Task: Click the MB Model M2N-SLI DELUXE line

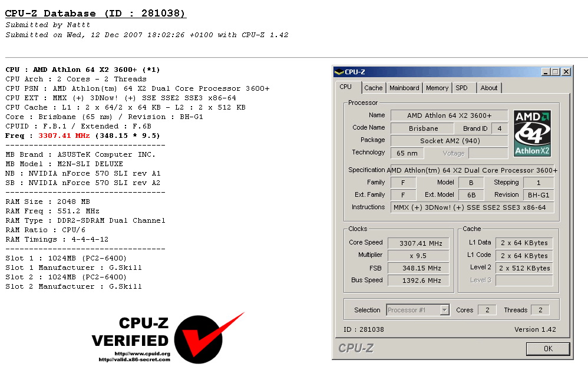Action: point(64,164)
